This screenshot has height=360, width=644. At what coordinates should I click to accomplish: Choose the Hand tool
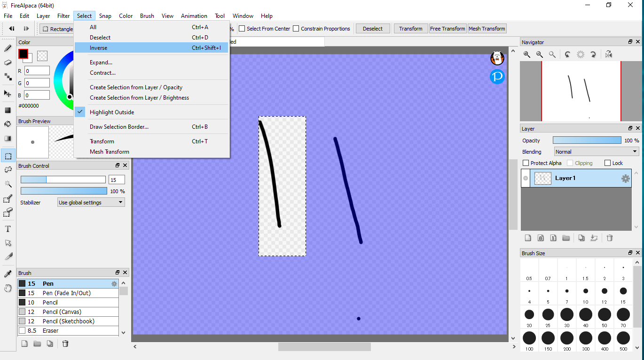pos(8,288)
